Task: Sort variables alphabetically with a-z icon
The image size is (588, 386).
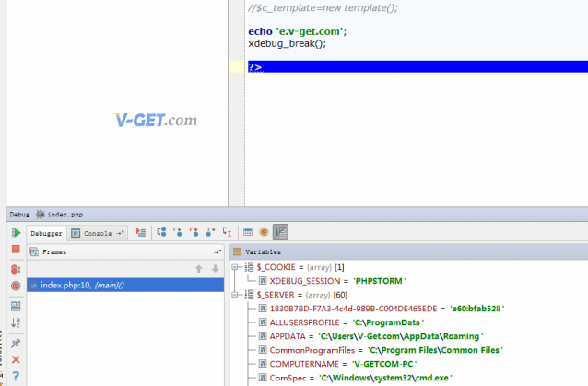Action: [x=16, y=322]
